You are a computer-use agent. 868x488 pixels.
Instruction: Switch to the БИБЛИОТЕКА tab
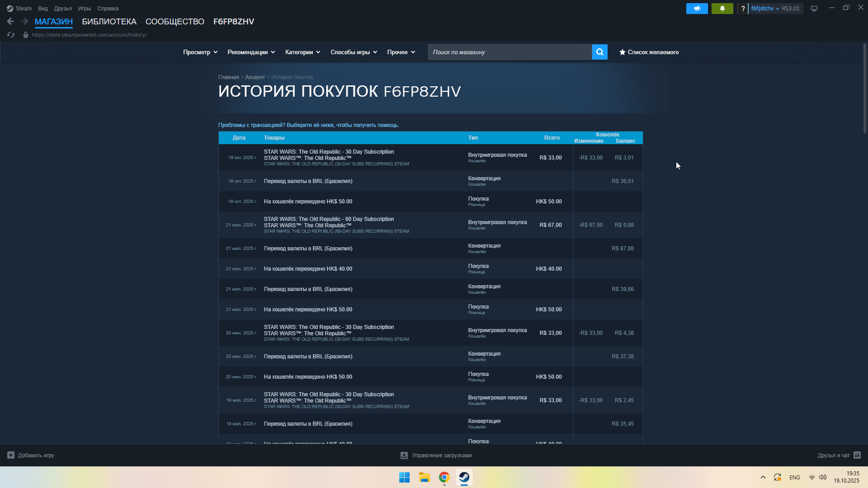[x=109, y=21]
